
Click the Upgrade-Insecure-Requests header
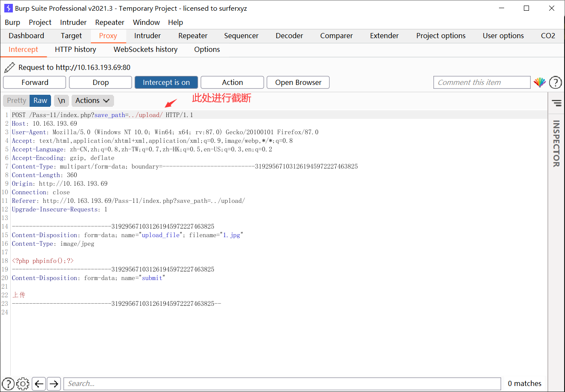click(60, 209)
